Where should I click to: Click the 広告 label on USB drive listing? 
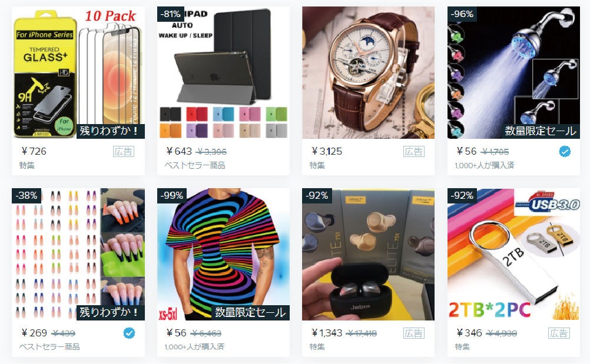(559, 333)
